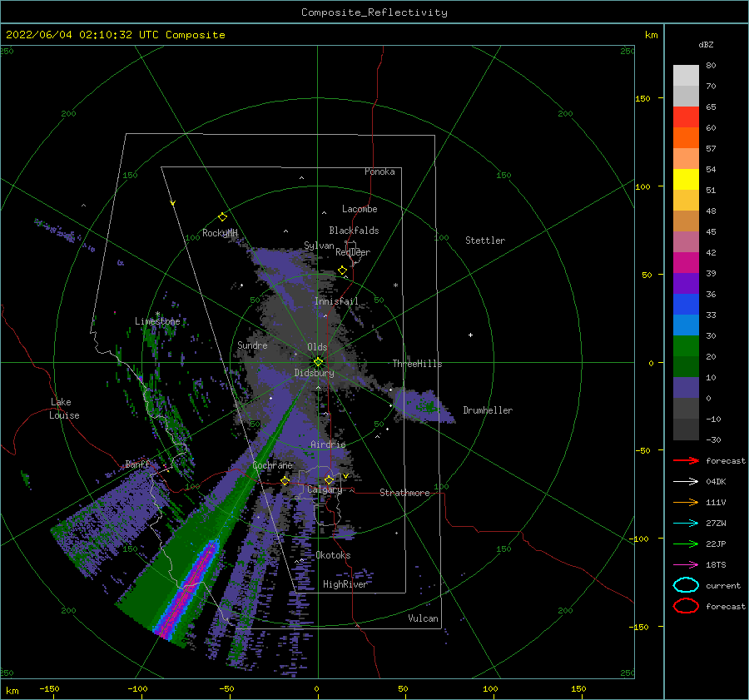Click the Composite_Reflectivity title
The width and height of the screenshot is (749, 700).
point(374,12)
